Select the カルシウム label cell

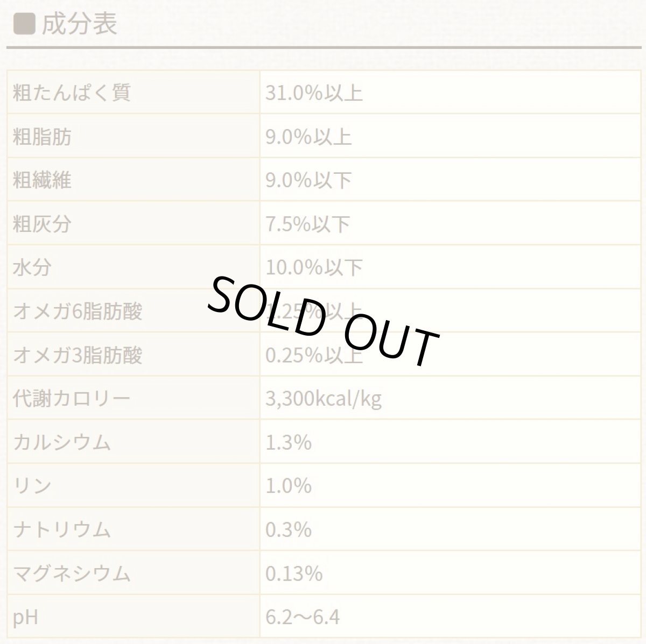61,442
